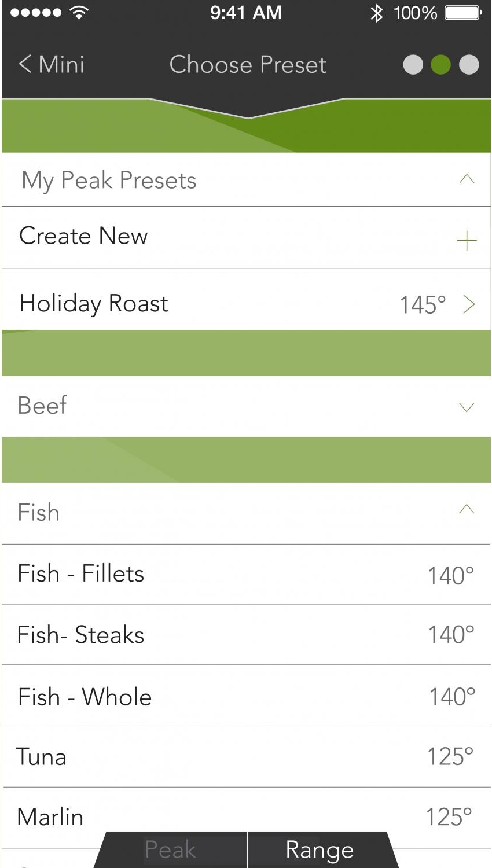The width and height of the screenshot is (492, 868).
Task: Select the green middle page dot
Action: point(440,65)
